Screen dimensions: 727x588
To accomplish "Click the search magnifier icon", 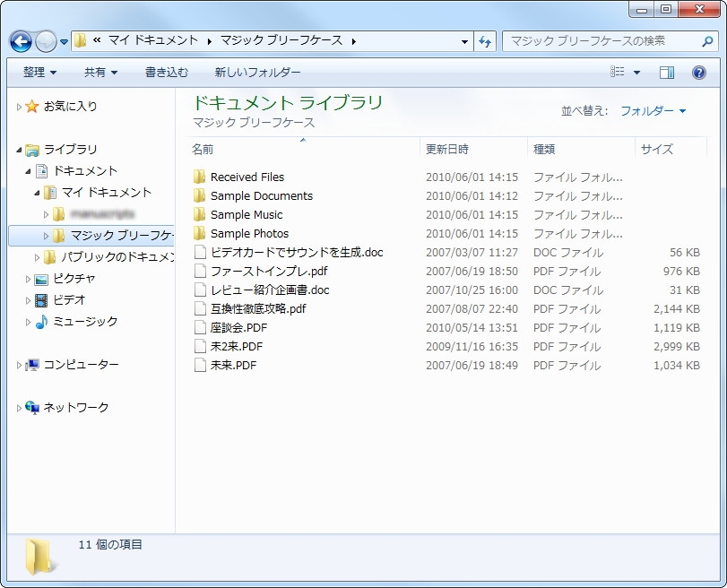I will (708, 41).
